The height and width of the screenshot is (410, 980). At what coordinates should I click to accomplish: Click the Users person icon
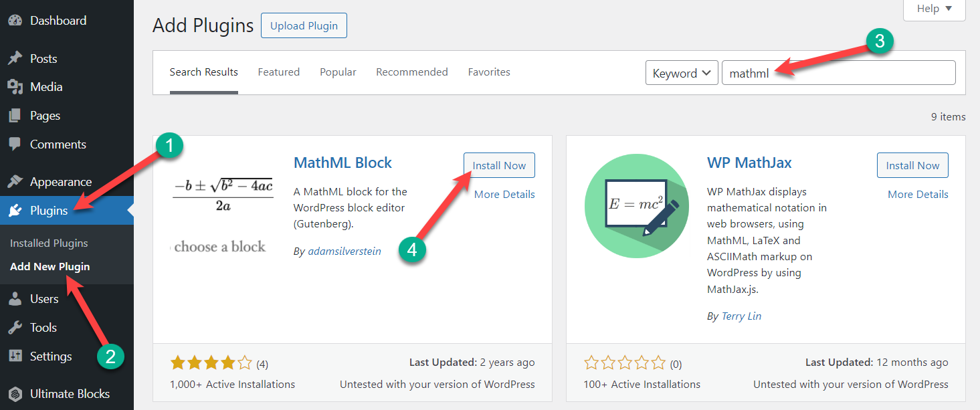tap(15, 299)
